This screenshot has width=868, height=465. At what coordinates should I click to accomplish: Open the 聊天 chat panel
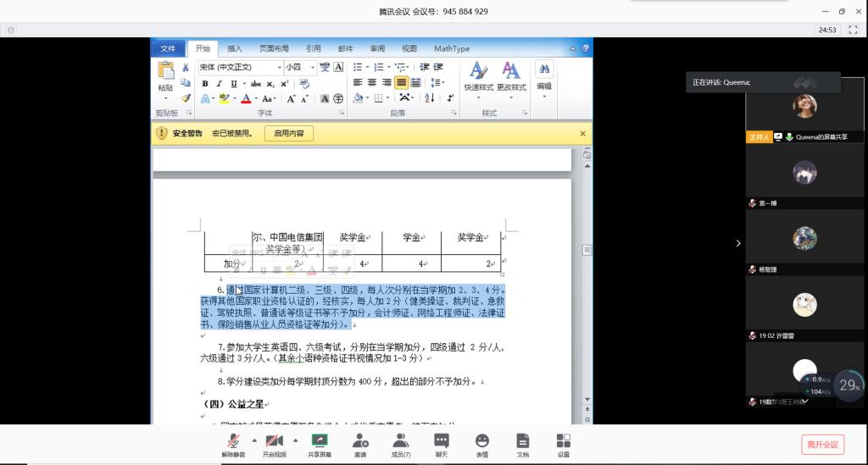pos(442,440)
